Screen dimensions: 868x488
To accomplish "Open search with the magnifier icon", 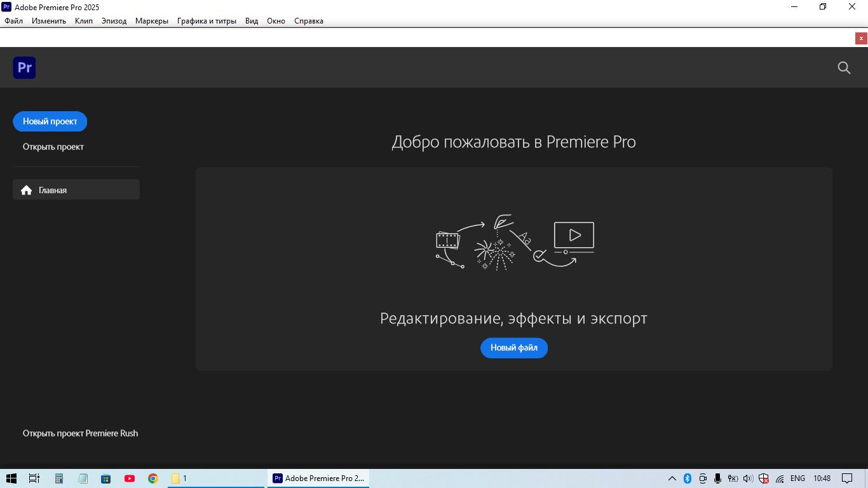I will click(844, 68).
